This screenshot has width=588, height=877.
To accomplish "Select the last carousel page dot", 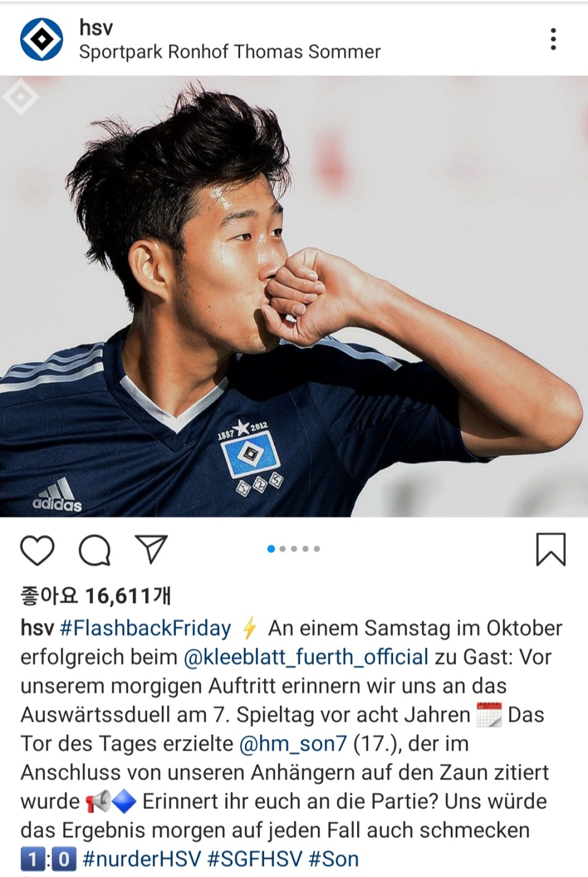I will coord(317,549).
